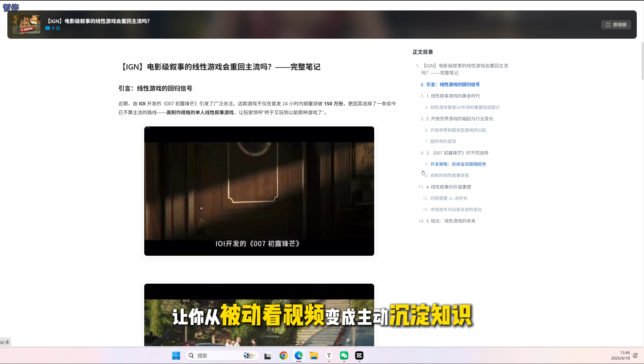Open the source video thumbnail in the header
The width and height of the screenshot is (644, 364).
pyautogui.click(x=26, y=24)
